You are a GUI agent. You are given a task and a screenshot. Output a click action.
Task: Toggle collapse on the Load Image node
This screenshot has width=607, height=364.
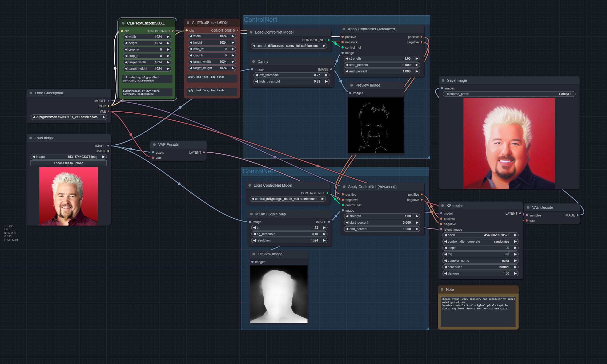(x=31, y=138)
